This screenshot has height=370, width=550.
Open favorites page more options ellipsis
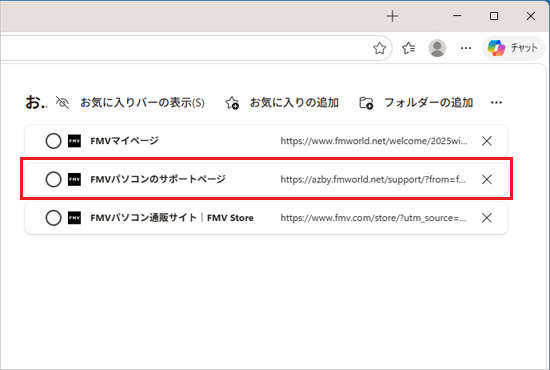(x=496, y=102)
